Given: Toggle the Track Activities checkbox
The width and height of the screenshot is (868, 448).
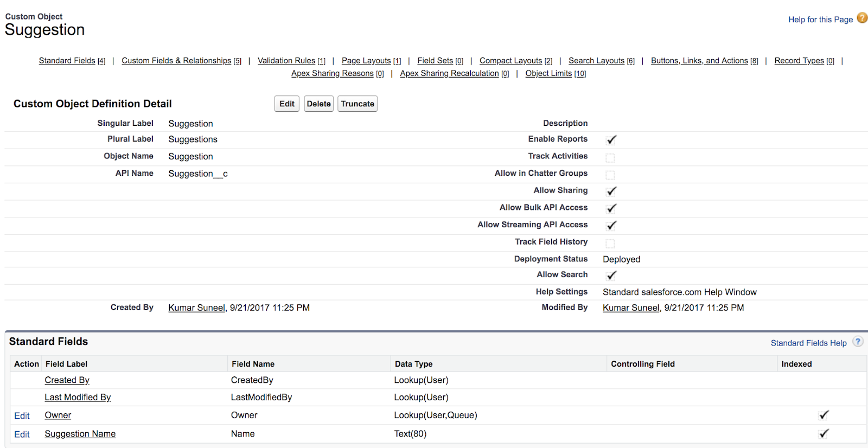Looking at the screenshot, I should click(610, 158).
